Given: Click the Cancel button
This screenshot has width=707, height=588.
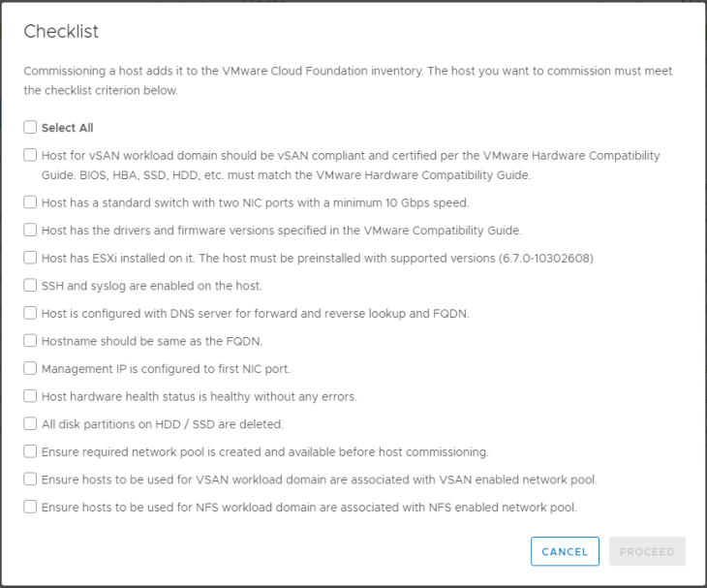Looking at the screenshot, I should (x=565, y=551).
